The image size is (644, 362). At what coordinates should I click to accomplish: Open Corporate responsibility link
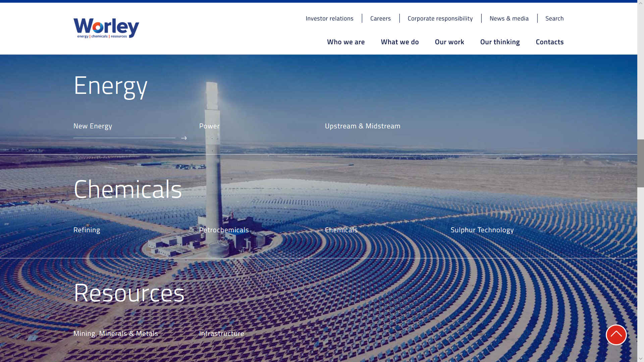click(x=440, y=18)
